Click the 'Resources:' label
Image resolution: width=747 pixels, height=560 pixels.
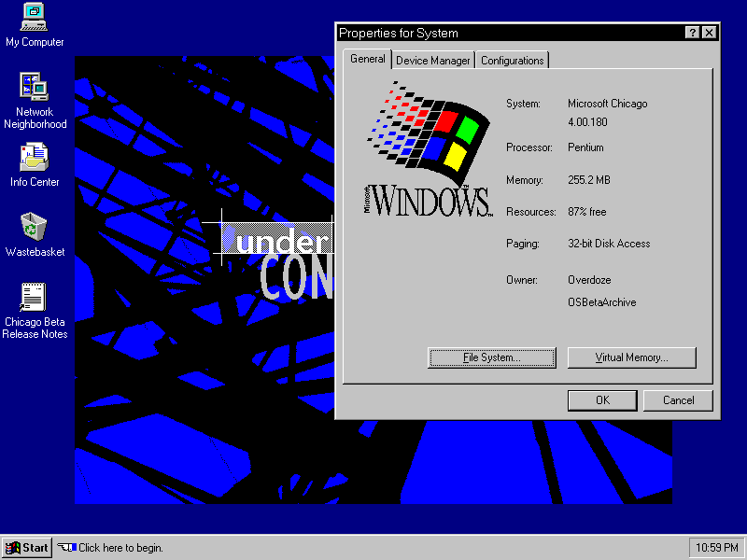click(x=530, y=212)
